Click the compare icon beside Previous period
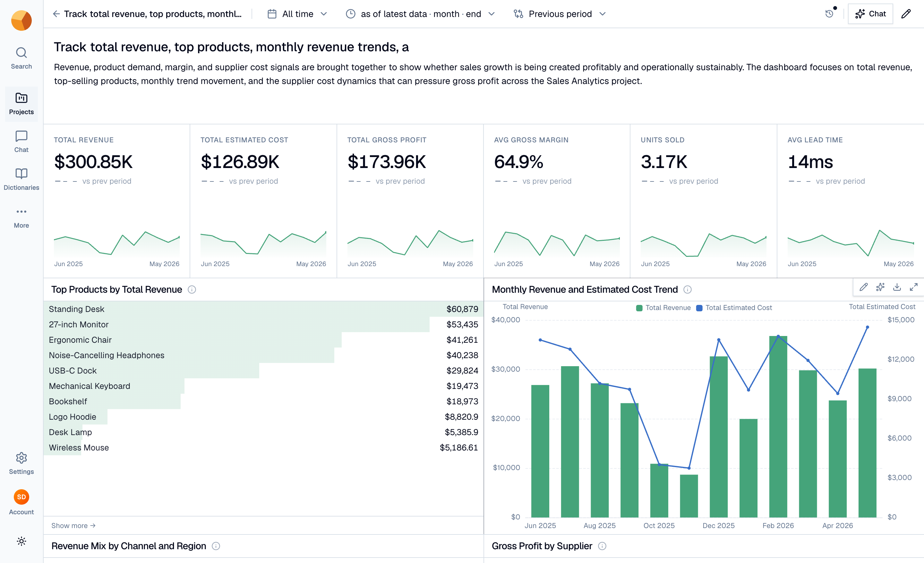The width and height of the screenshot is (924, 563). (518, 14)
